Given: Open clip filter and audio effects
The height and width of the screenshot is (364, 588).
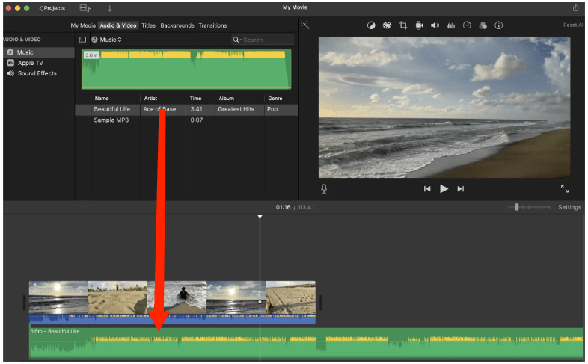Looking at the screenshot, I should pos(483,25).
